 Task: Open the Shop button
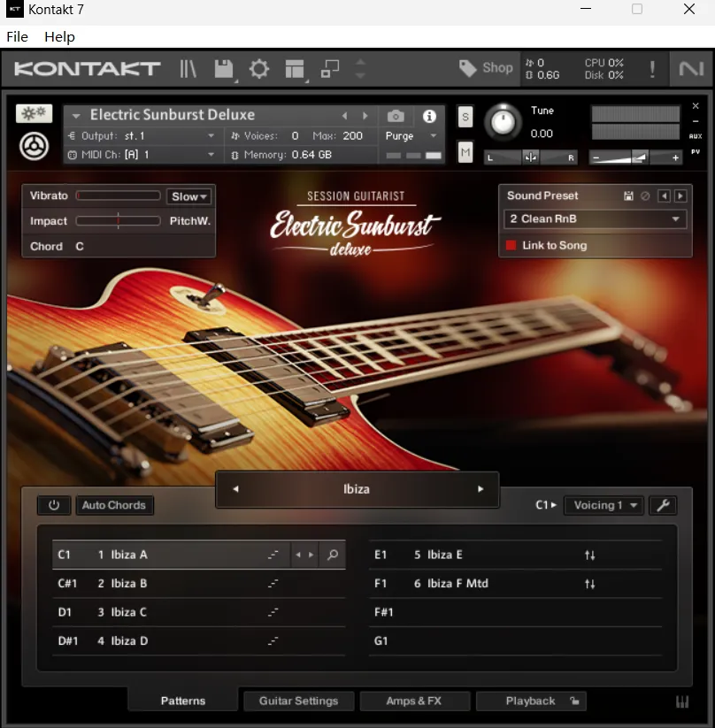pyautogui.click(x=486, y=68)
